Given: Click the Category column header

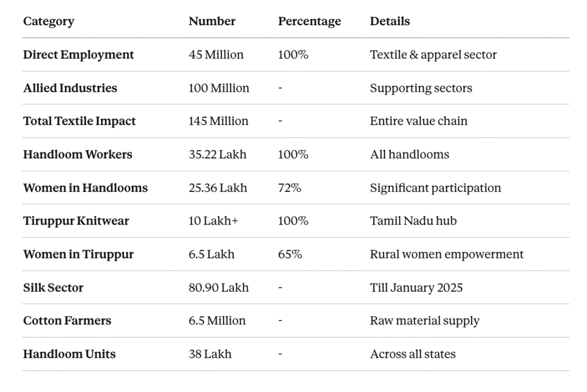Looking at the screenshot, I should pos(49,22).
